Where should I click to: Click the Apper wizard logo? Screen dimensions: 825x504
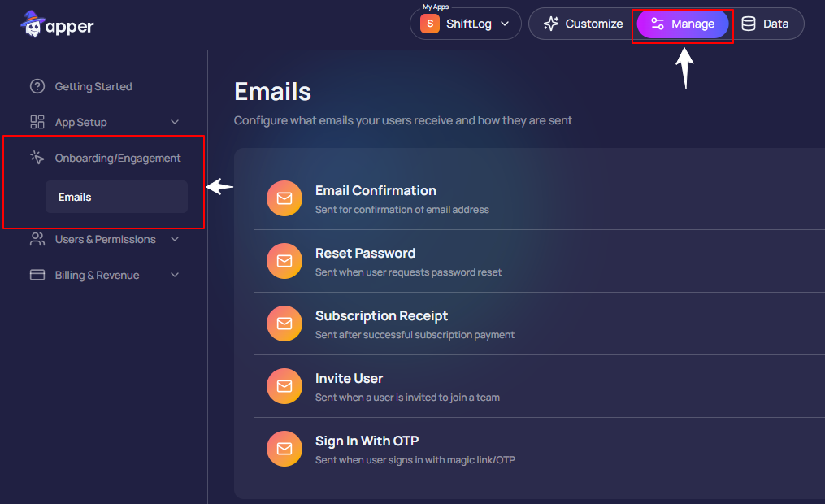coord(33,24)
